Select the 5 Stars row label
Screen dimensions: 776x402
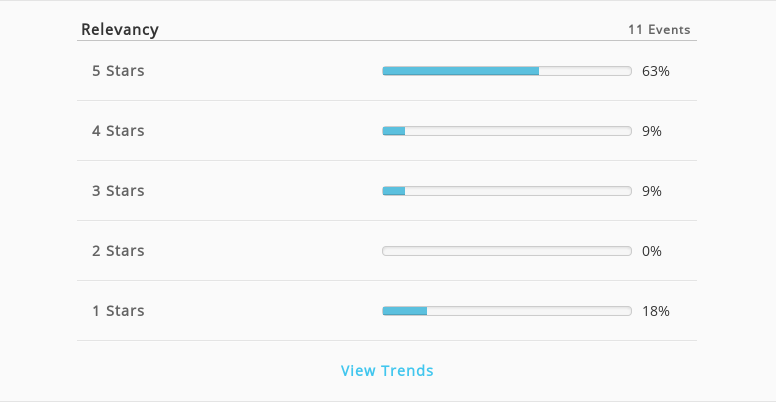click(x=118, y=71)
